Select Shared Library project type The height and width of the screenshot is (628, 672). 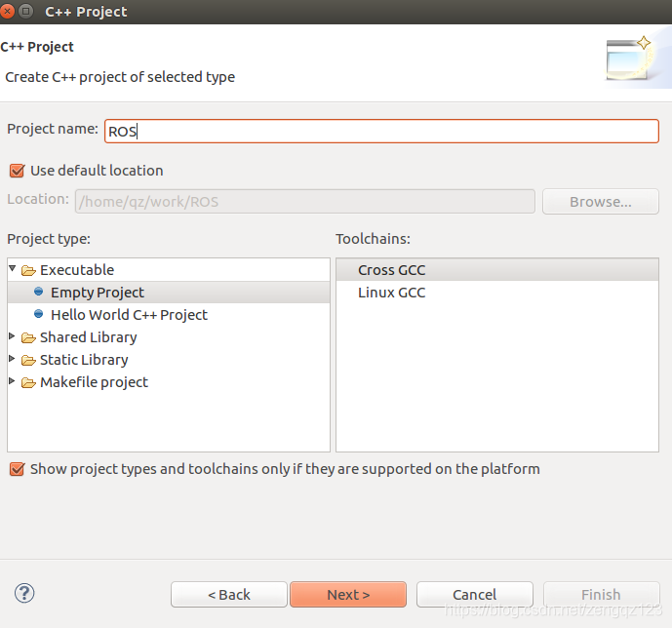(169, 337)
